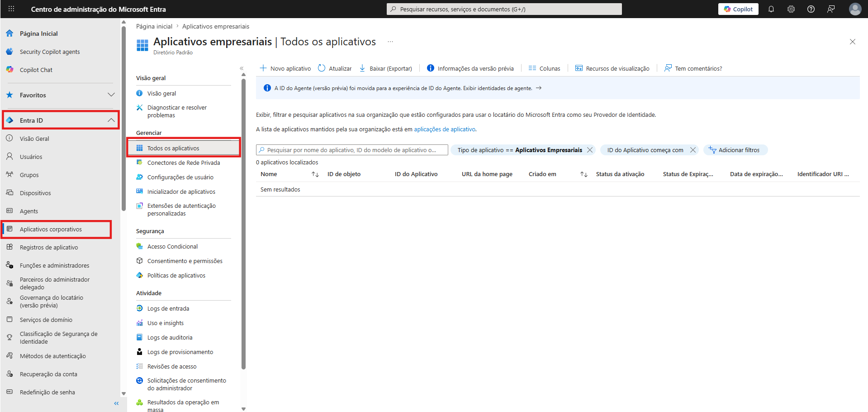Click the Copilot button in header
Screen dimensions: 868x412
tap(738, 9)
